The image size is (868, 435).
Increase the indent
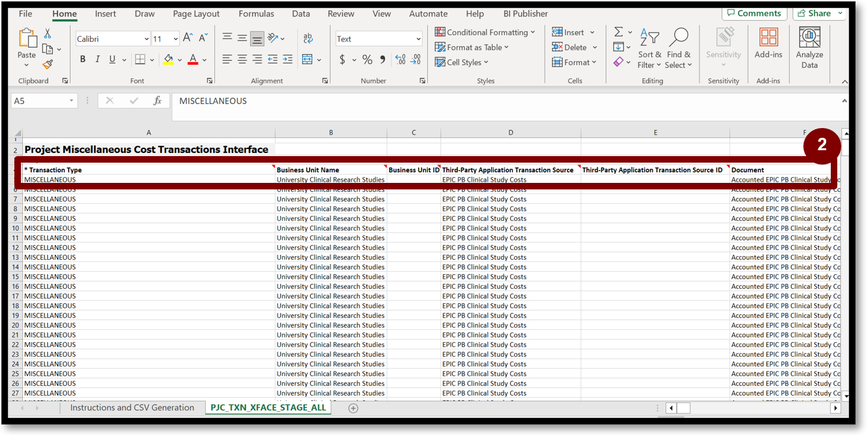point(288,59)
